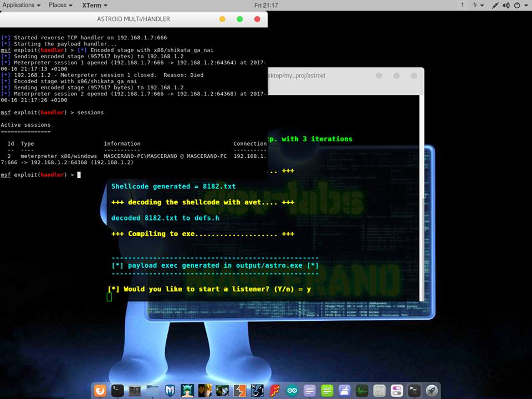Open the teal-haired anime character dock icon

pos(187,391)
